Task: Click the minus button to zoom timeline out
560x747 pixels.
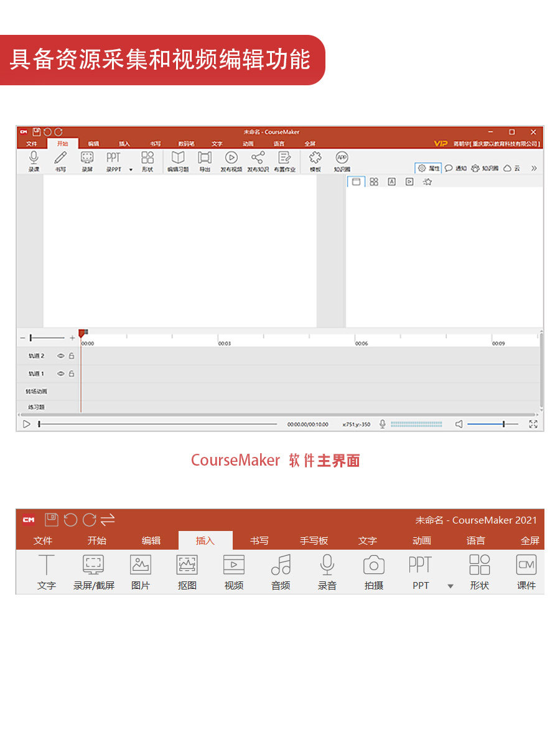Action: [23, 337]
